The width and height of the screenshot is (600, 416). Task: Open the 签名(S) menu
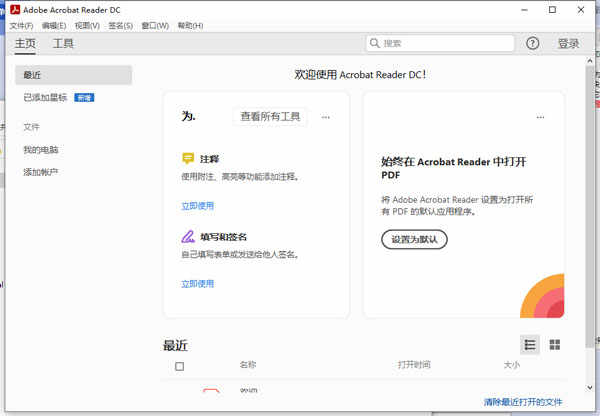(121, 26)
